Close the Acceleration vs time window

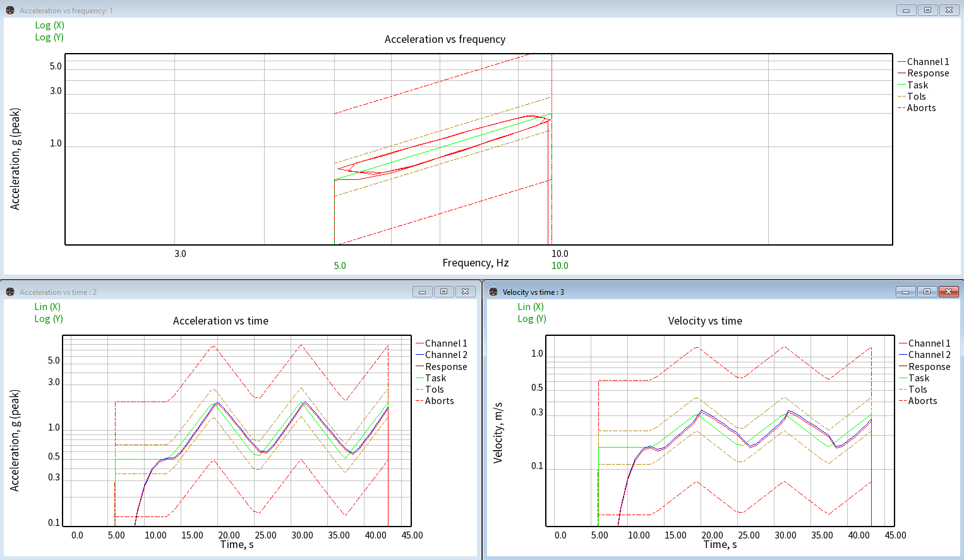point(465,292)
